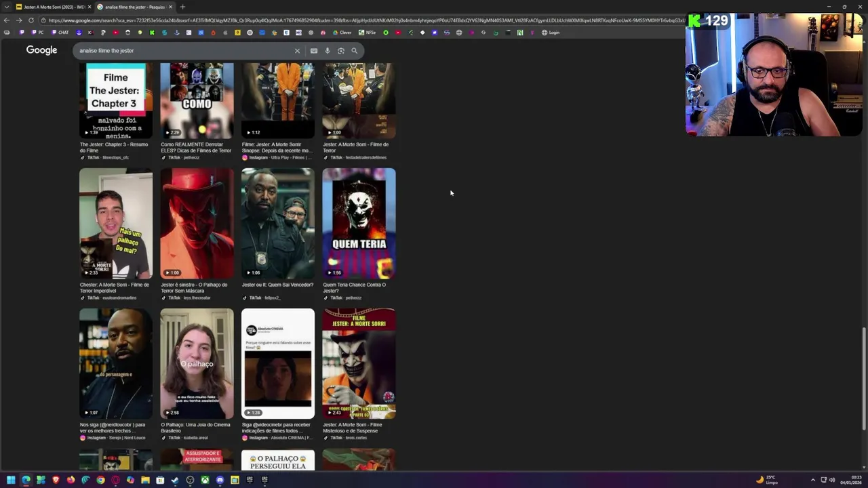Search by image with the camera lens icon

(x=341, y=51)
